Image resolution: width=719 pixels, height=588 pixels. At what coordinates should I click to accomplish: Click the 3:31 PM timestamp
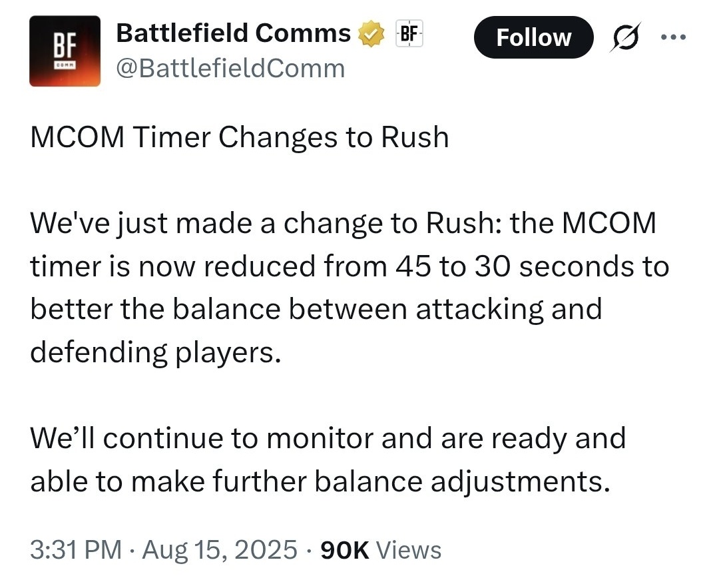[76, 549]
